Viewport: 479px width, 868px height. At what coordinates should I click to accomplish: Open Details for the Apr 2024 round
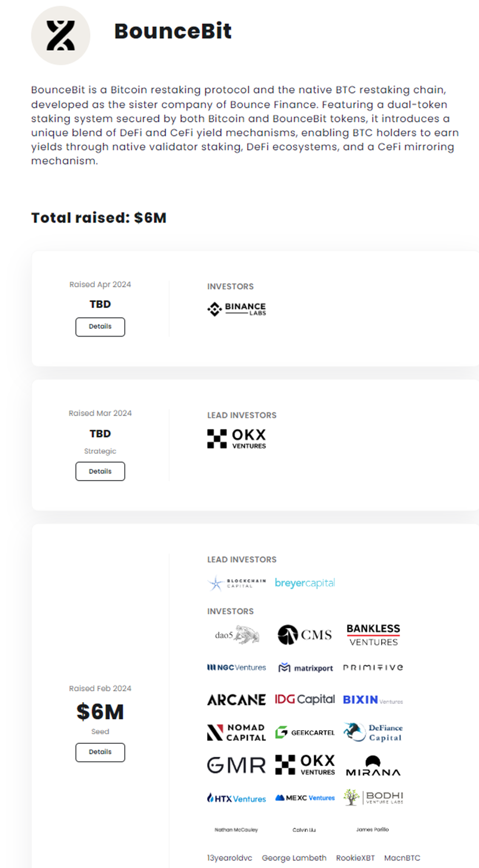coord(100,327)
